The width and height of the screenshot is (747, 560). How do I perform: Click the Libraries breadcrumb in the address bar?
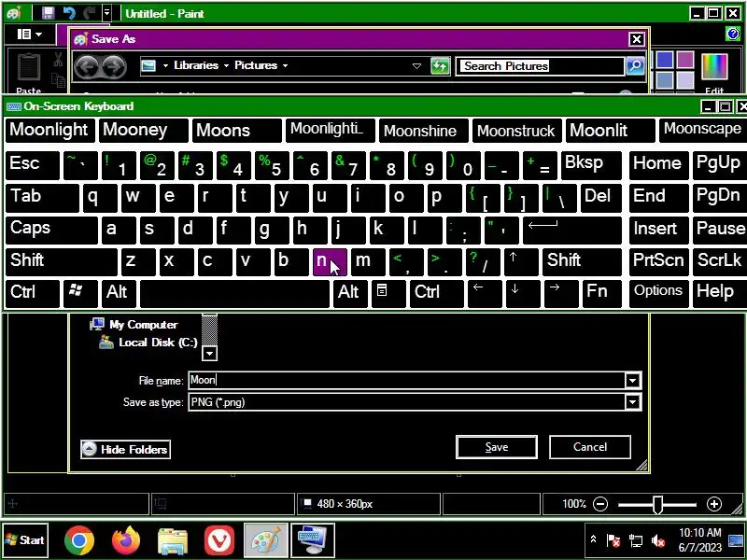click(196, 65)
